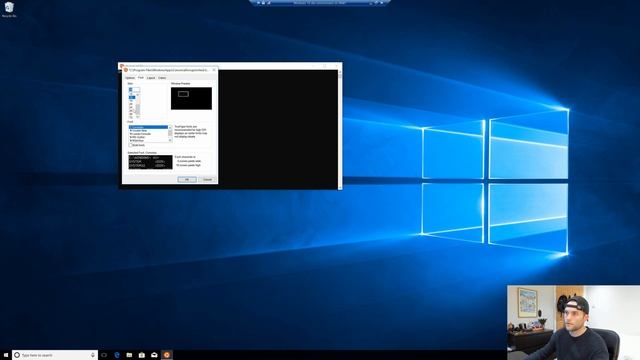Click the Cortana microphone icon
This screenshot has height=360, width=640.
tap(93, 355)
